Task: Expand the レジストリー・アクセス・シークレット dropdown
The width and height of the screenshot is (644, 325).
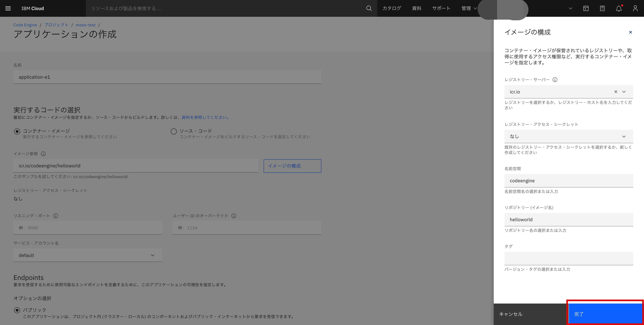Action: [x=624, y=136]
